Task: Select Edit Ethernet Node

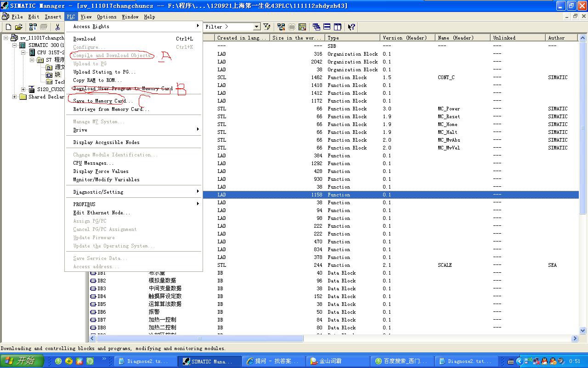Action: click(133, 213)
